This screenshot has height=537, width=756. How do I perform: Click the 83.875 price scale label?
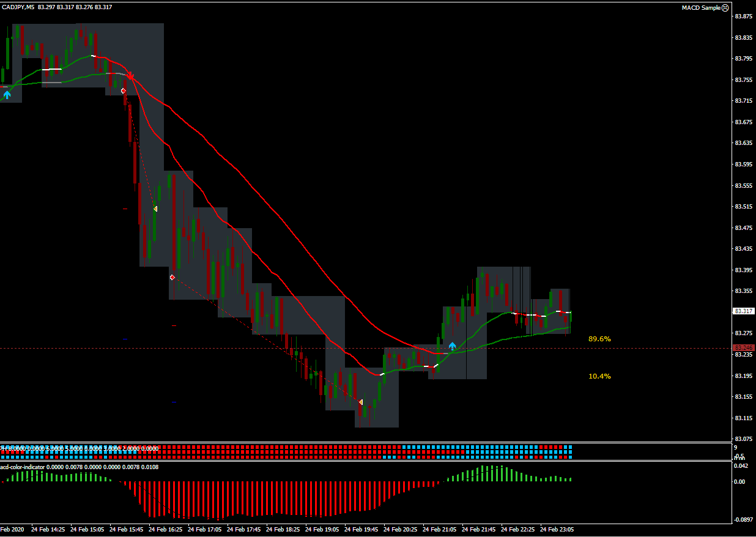coord(744,17)
